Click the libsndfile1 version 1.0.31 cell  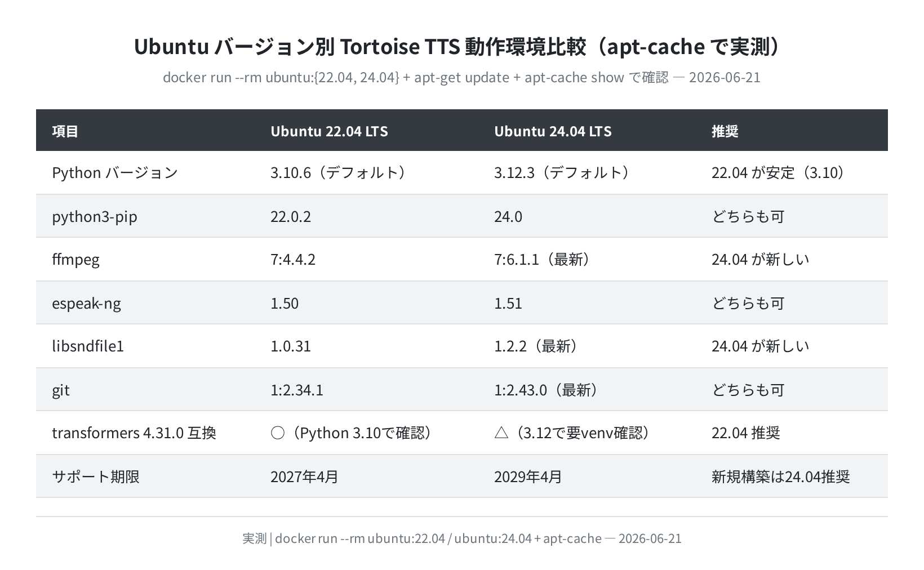coord(291,346)
